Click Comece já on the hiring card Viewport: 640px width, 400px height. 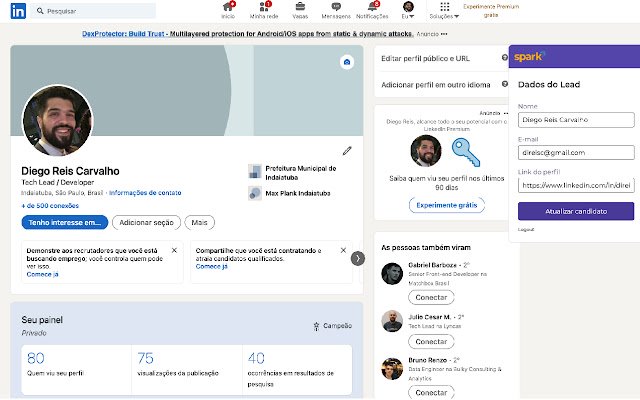point(211,266)
